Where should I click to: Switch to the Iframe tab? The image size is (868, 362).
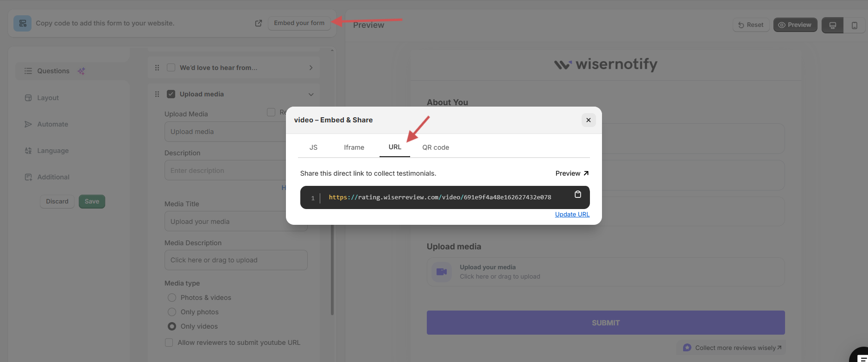[354, 147]
